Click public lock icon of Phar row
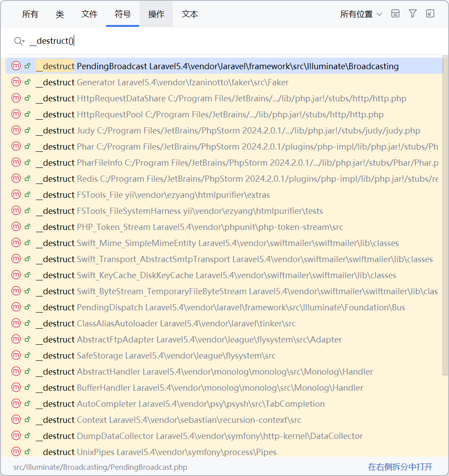The width and height of the screenshot is (449, 476). pos(28,146)
